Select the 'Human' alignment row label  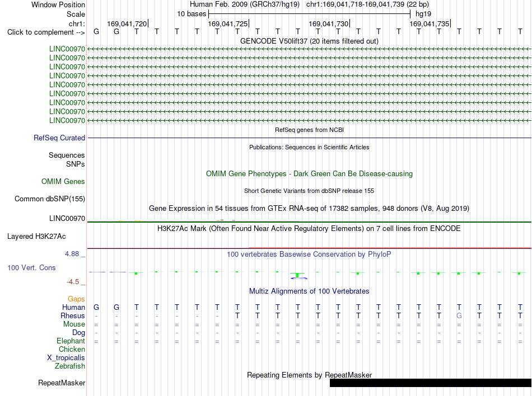[73, 307]
